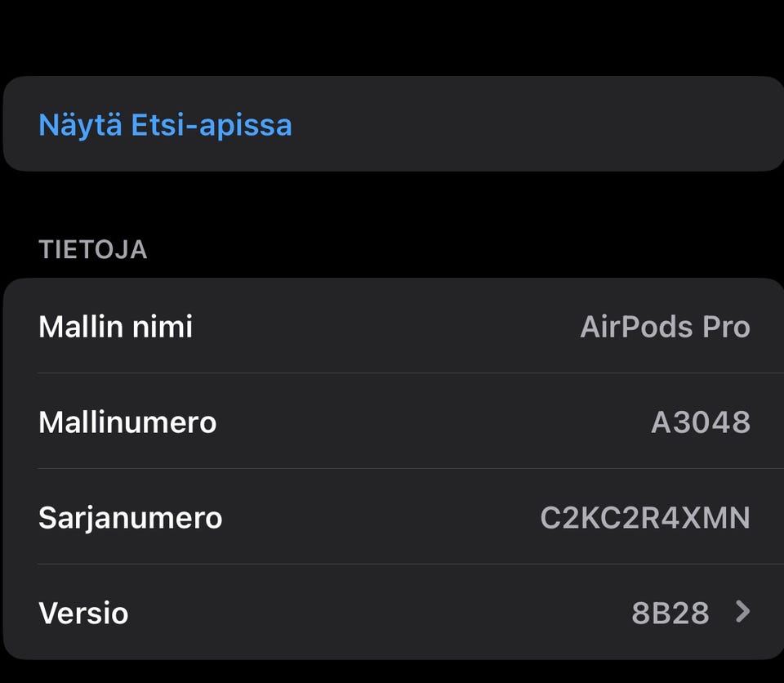Tap the serial number C2KC2R4XMN
Image resolution: width=784 pixels, height=683 pixels.
point(645,518)
